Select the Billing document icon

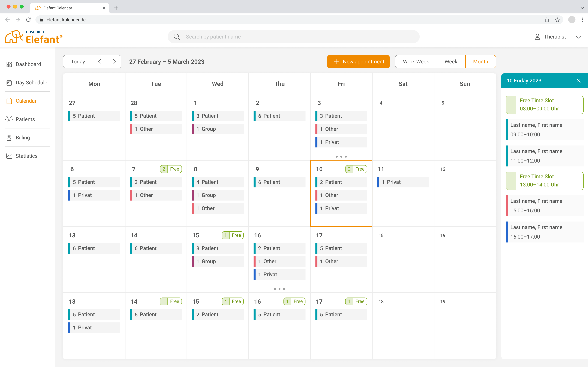9,137
